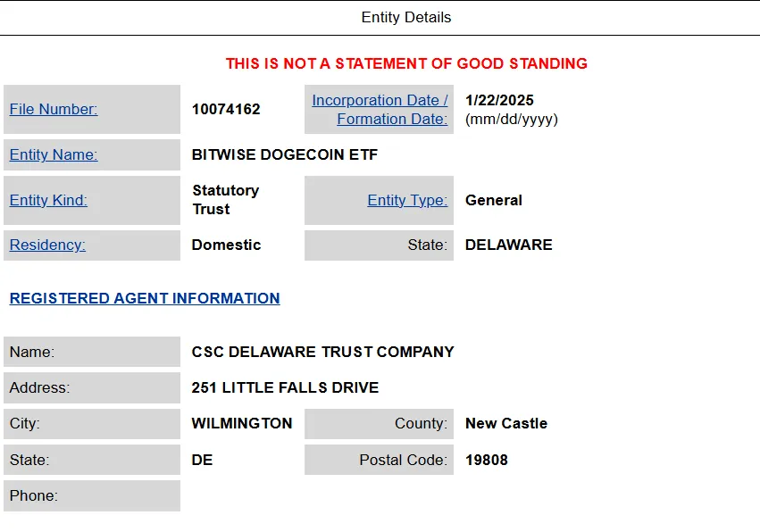Click the DELAWARE state value
Viewport: 760px width, 532px height.
[508, 245]
